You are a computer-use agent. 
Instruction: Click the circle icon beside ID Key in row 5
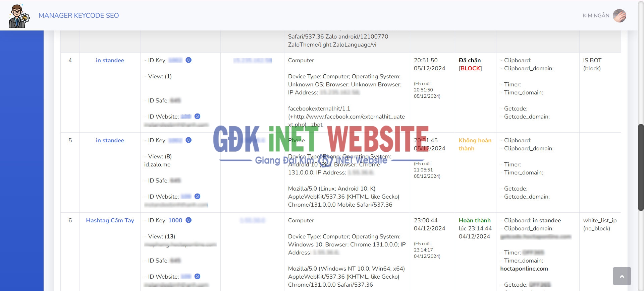[189, 140]
